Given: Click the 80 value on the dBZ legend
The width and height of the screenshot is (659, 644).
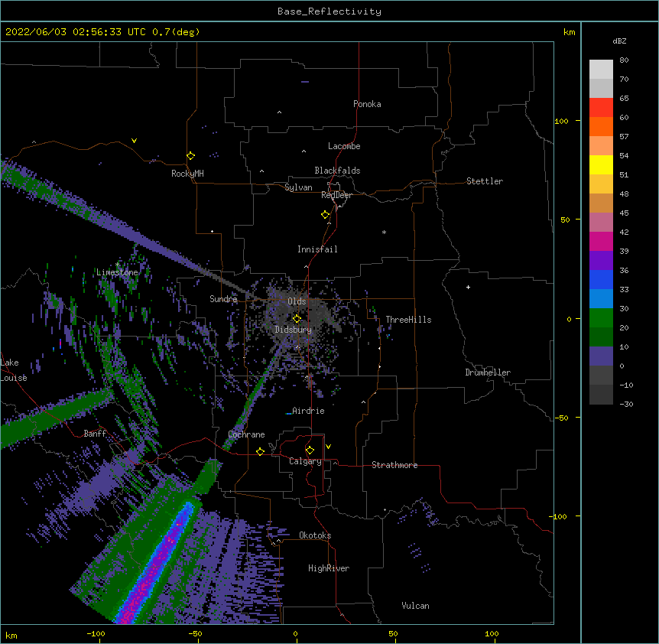Looking at the screenshot, I should (x=624, y=60).
